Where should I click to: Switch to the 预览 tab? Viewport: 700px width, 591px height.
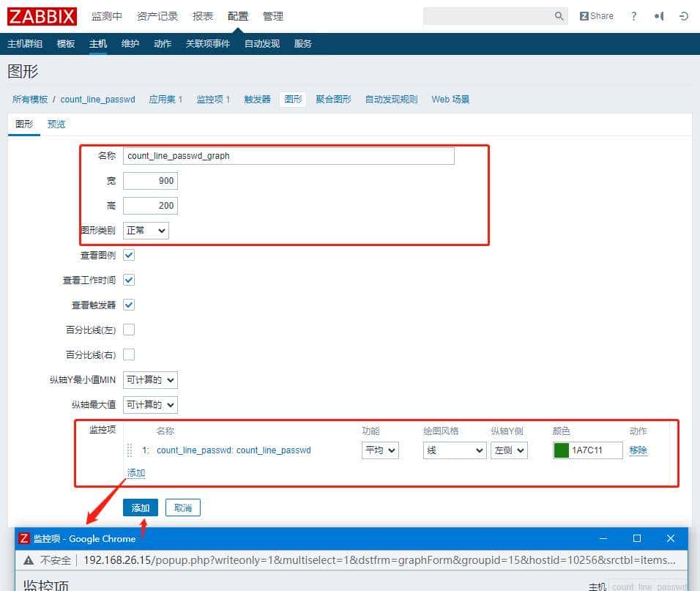pos(56,124)
